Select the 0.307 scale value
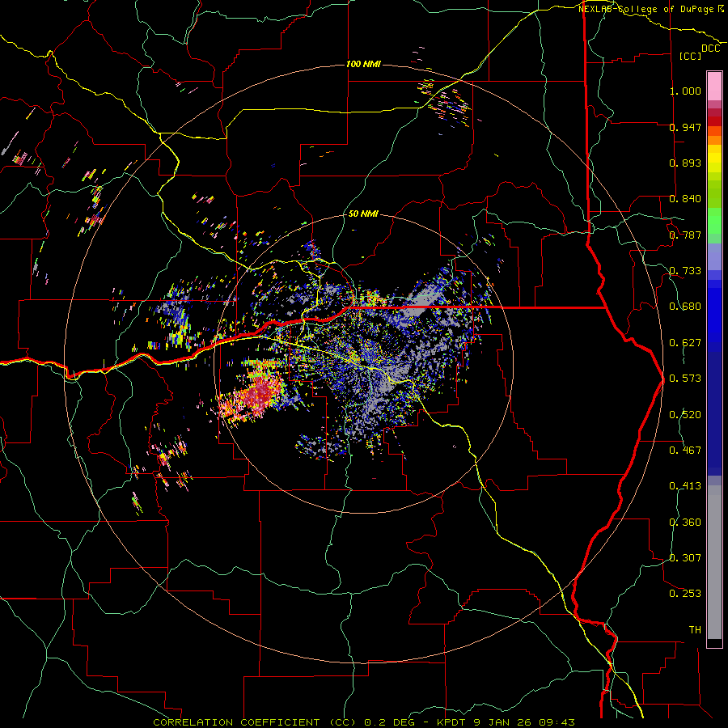This screenshot has height=728, width=728. (x=685, y=558)
